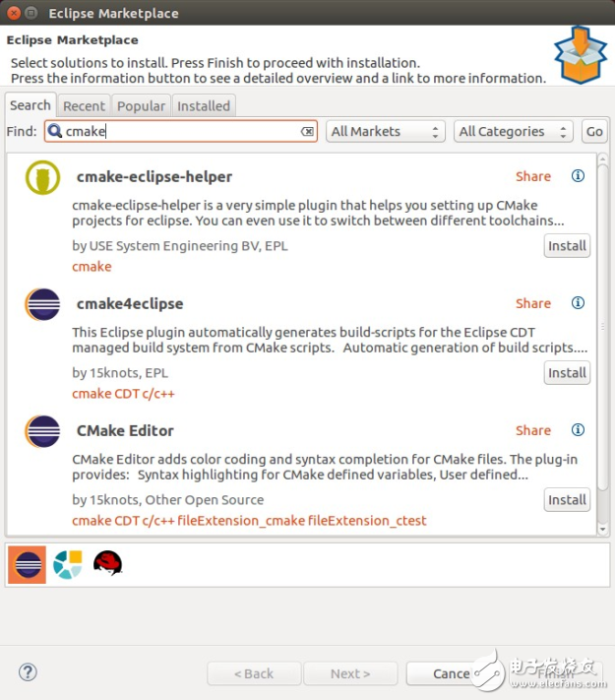The height and width of the screenshot is (700, 615).
Task: Click the Eclipse Marketplace box banner icon
Action: point(581,55)
